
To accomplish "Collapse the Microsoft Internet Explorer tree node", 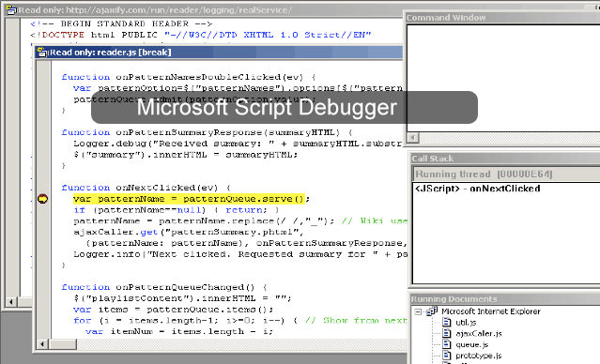I will coord(418,311).
